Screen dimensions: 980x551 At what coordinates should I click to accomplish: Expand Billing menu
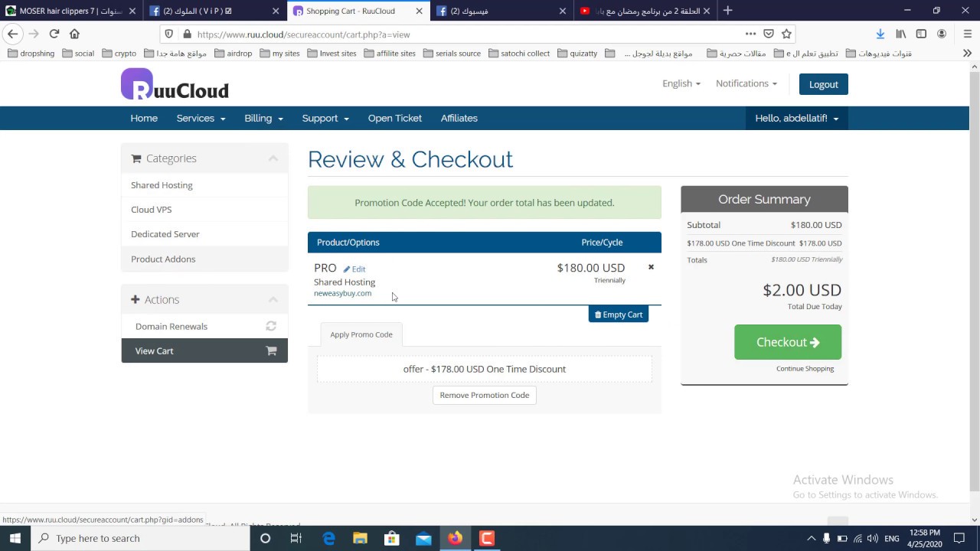(x=264, y=118)
